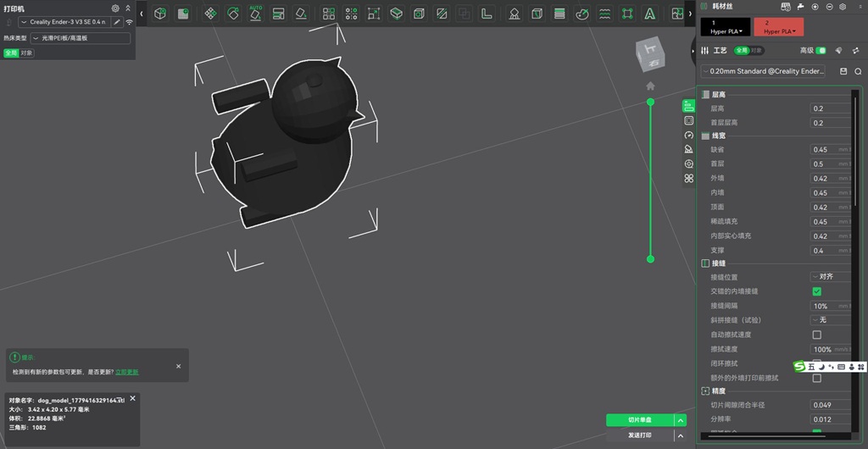
Task: Click the green square corner-handles tool icon
Action: pos(627,14)
